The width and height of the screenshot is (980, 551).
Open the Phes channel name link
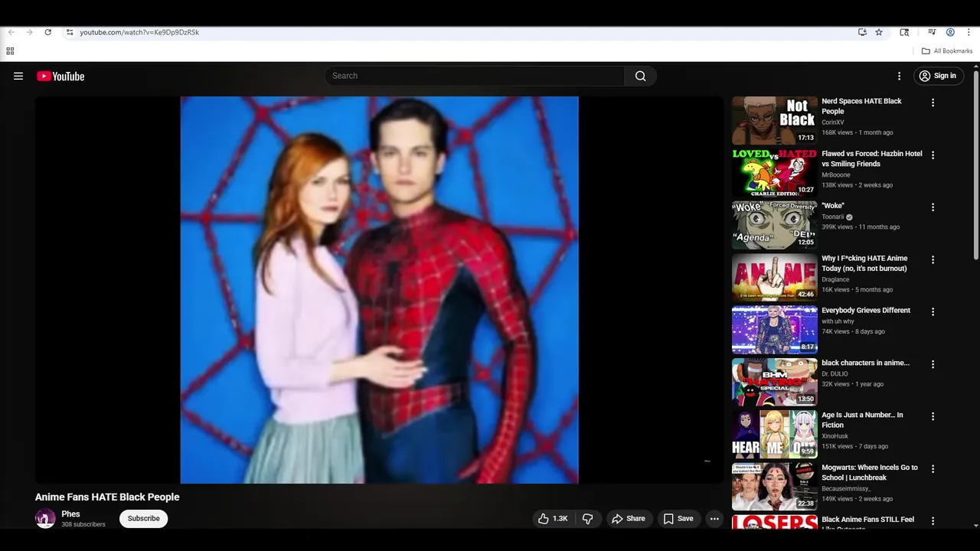pyautogui.click(x=70, y=514)
